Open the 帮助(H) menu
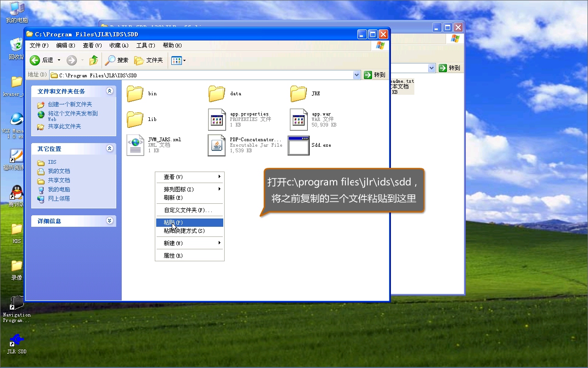The image size is (588, 368). [x=172, y=46]
